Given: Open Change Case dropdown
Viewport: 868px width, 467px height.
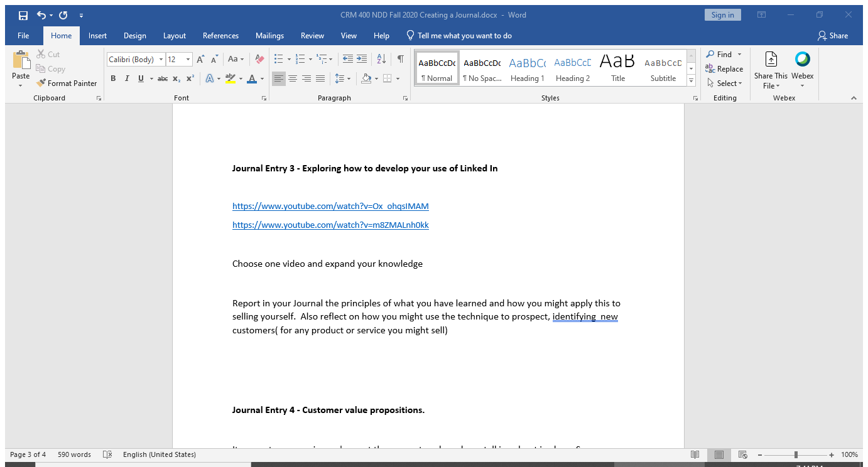Looking at the screenshot, I should click(236, 60).
